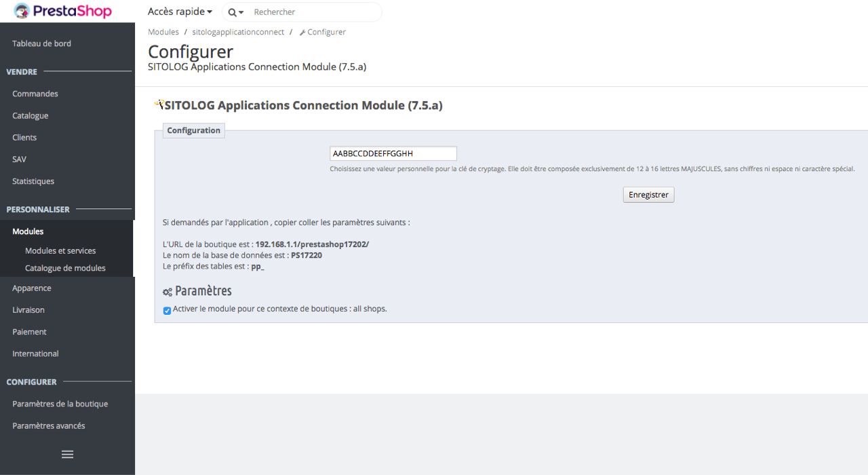Open the SAV menu
The width and height of the screenshot is (868, 475).
click(19, 159)
